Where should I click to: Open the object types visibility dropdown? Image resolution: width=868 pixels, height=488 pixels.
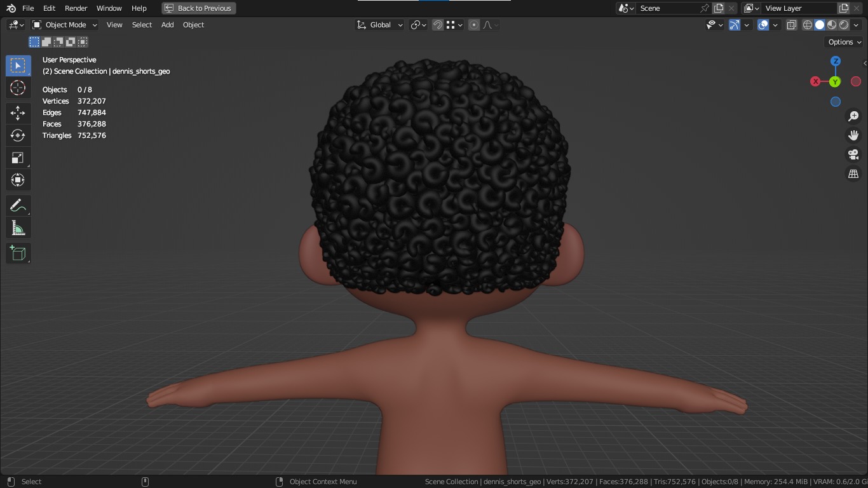tap(715, 25)
